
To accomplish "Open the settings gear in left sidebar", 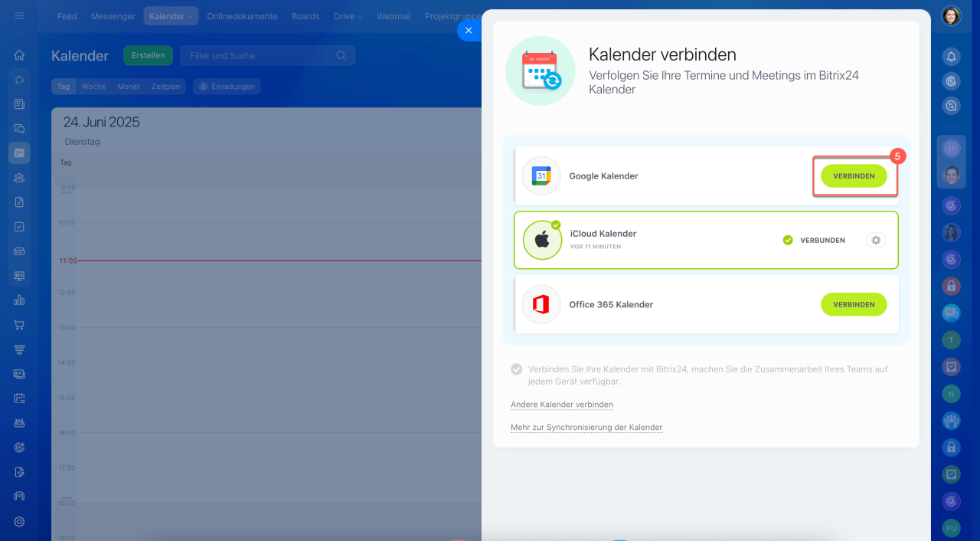I will (x=19, y=522).
